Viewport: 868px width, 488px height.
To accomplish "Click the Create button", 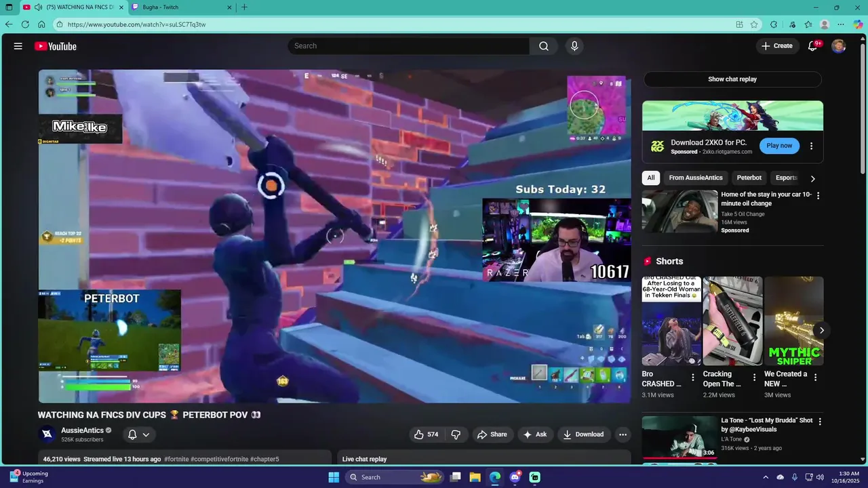I will (777, 46).
